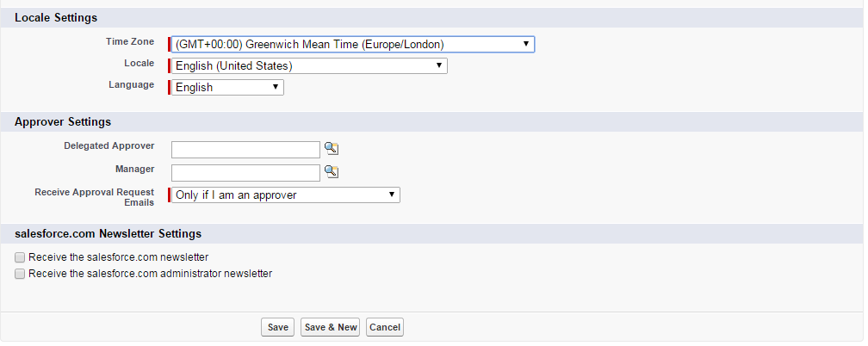Click the Save button
868x346 pixels.
pyautogui.click(x=277, y=327)
